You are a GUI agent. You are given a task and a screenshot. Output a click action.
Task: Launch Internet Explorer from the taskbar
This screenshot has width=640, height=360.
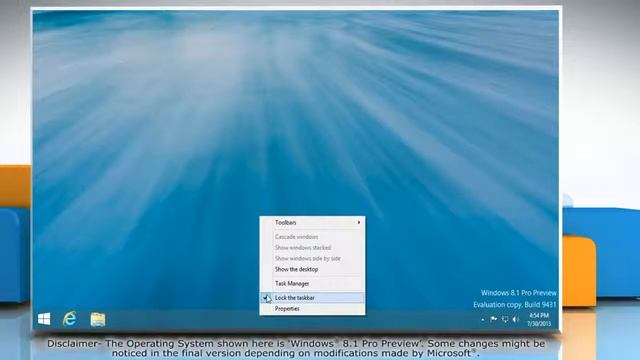coord(70,319)
